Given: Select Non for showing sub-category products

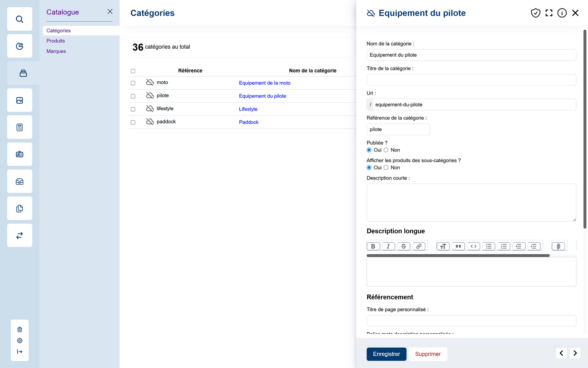Looking at the screenshot, I should [x=386, y=168].
